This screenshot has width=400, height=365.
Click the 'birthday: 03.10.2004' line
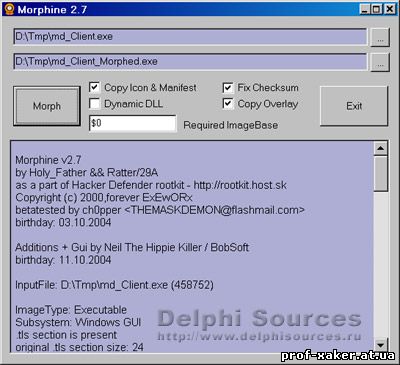pyautogui.click(x=63, y=222)
